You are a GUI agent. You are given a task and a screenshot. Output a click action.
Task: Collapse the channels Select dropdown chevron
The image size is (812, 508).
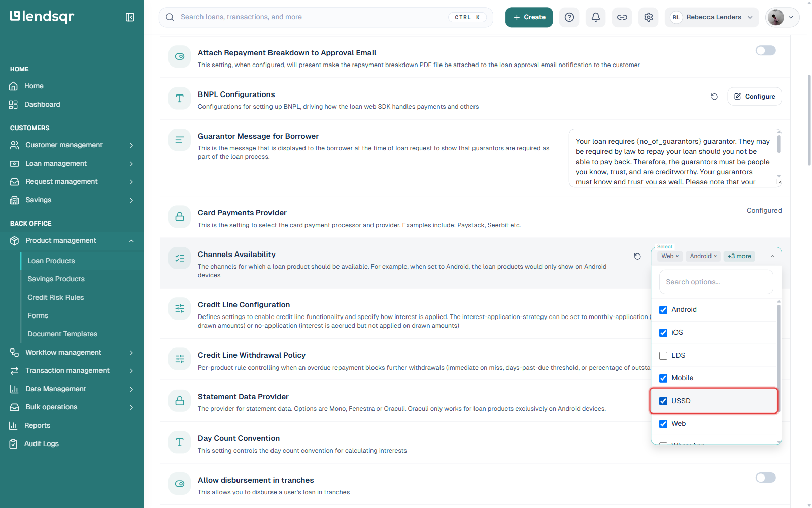[772, 256]
